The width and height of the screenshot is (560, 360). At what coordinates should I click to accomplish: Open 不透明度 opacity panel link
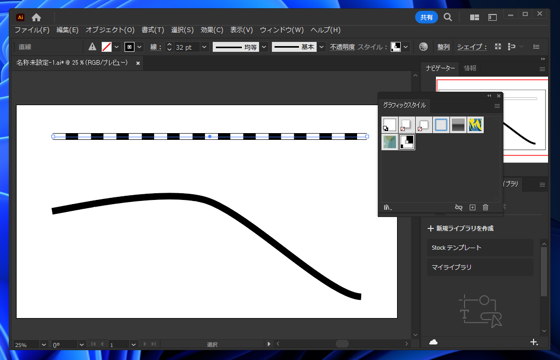click(342, 47)
